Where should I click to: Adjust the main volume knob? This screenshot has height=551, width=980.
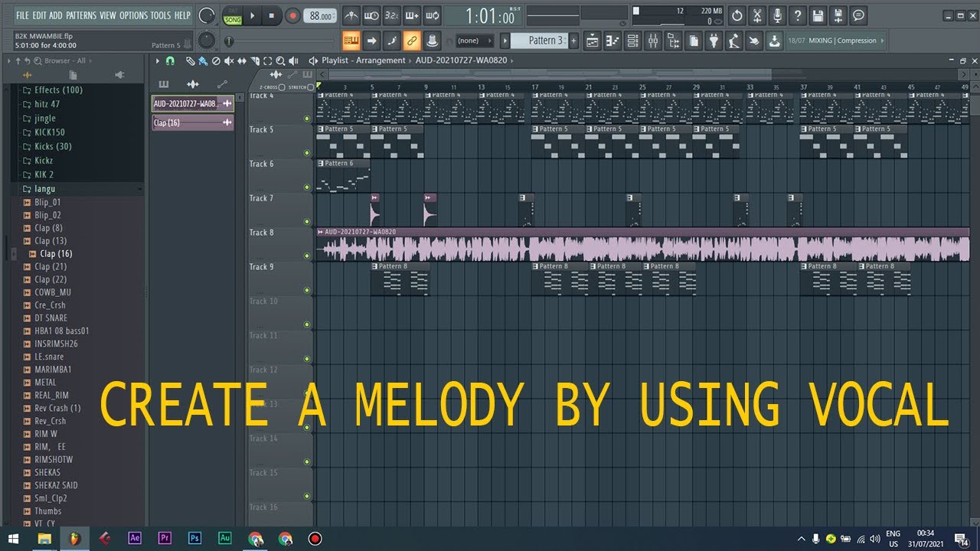pyautogui.click(x=207, y=15)
